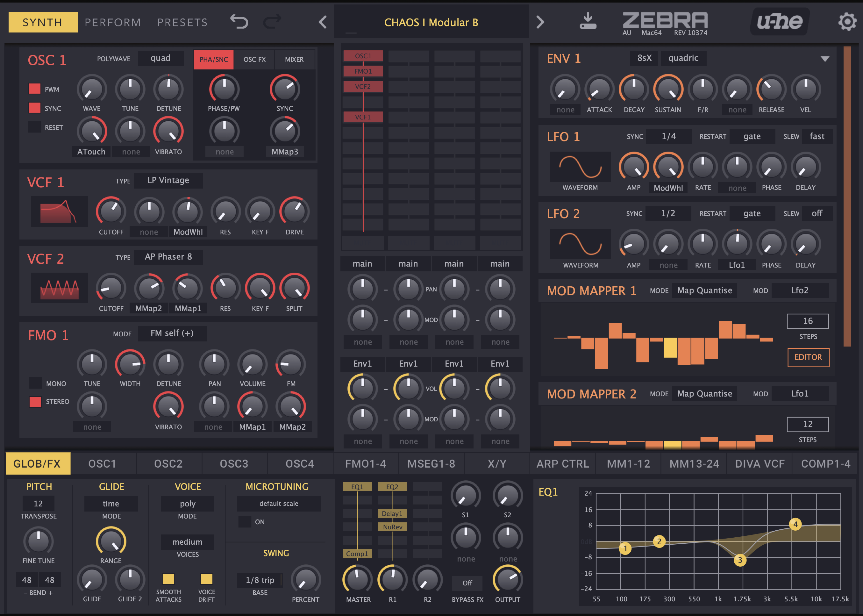Click the right panel vertical scrollbar
863x616 pixels.
pos(847,196)
